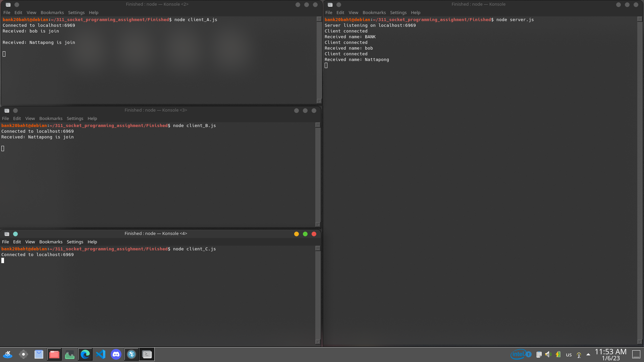The image size is (644, 362).
Task: Open the Konsole terminal taskbar icon
Action: (x=147, y=354)
